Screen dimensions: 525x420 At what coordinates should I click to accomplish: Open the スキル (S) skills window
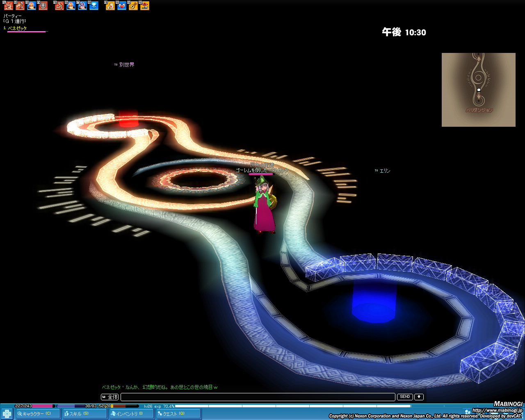[x=84, y=413]
